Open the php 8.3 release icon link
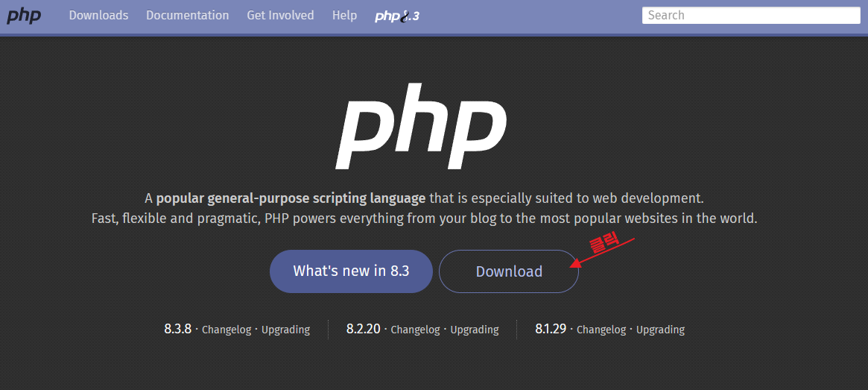Screen dimensions: 868x390 tap(397, 16)
